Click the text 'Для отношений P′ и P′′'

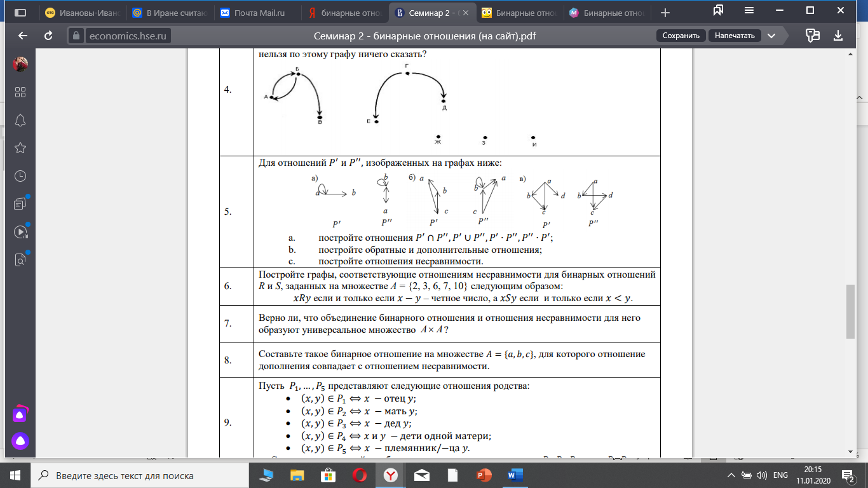[309, 163]
